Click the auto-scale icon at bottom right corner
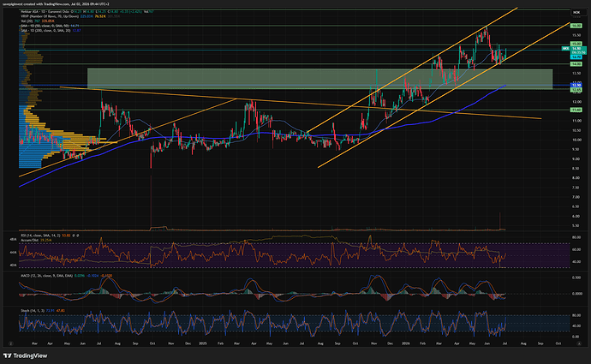 579,343
